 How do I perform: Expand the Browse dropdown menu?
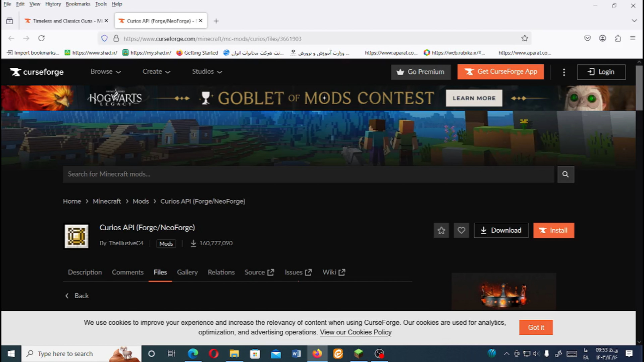click(106, 72)
